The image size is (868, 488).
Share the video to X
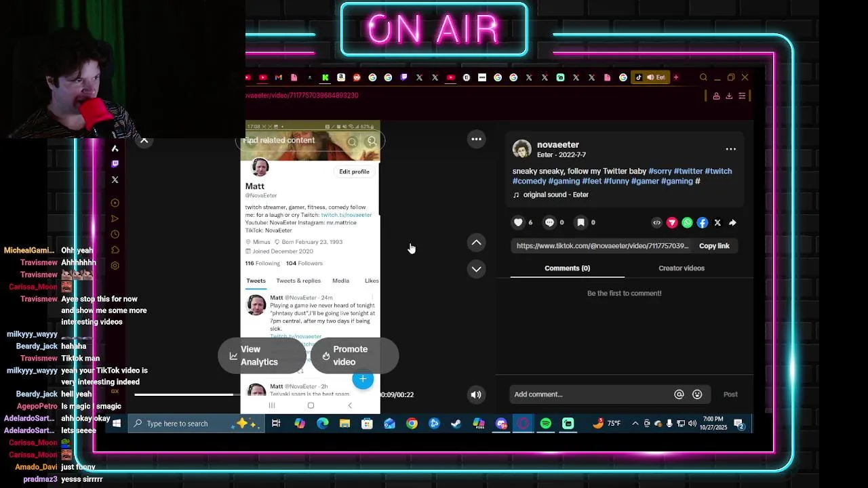[717, 222]
